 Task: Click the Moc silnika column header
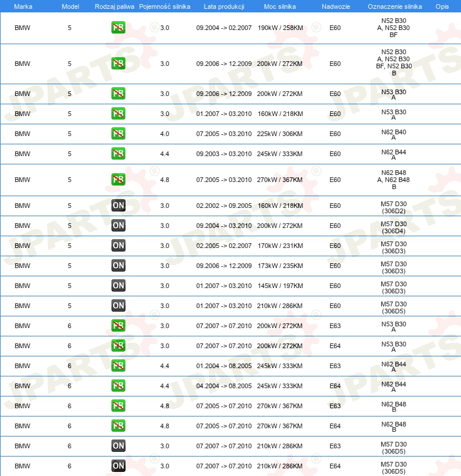tap(279, 6)
